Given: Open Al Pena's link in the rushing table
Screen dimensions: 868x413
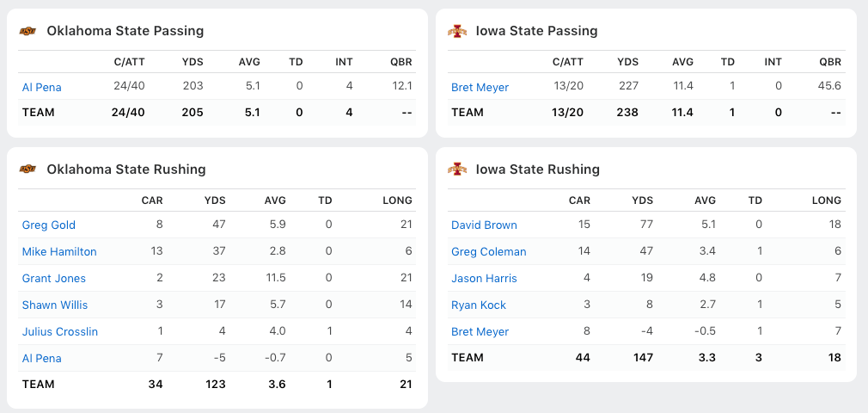Looking at the screenshot, I should [41, 359].
